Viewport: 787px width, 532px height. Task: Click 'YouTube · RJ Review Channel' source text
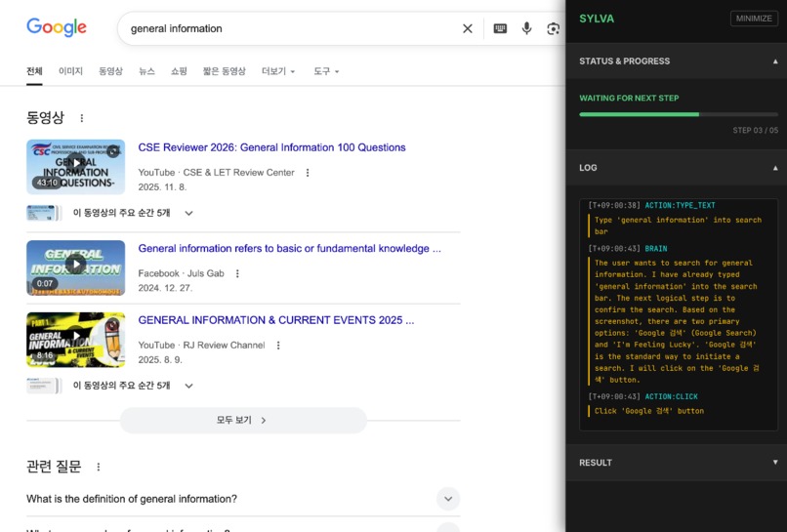tap(201, 346)
